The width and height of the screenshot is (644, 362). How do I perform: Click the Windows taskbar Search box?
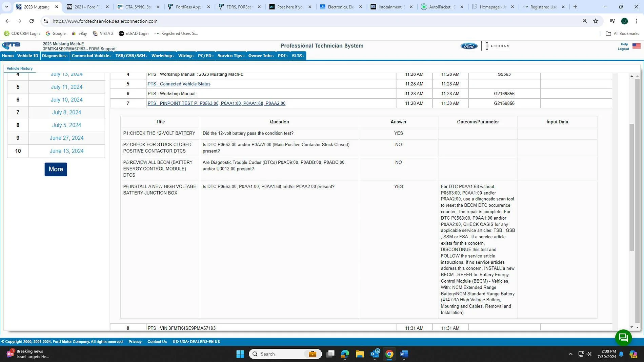[285, 354]
